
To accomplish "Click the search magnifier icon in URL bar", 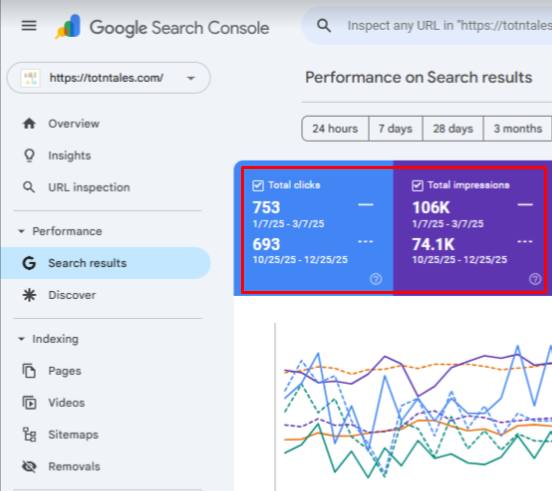I will coord(324,26).
